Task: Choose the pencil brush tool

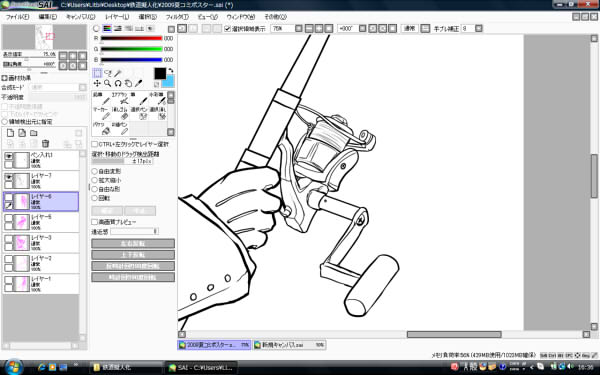Action: click(101, 98)
